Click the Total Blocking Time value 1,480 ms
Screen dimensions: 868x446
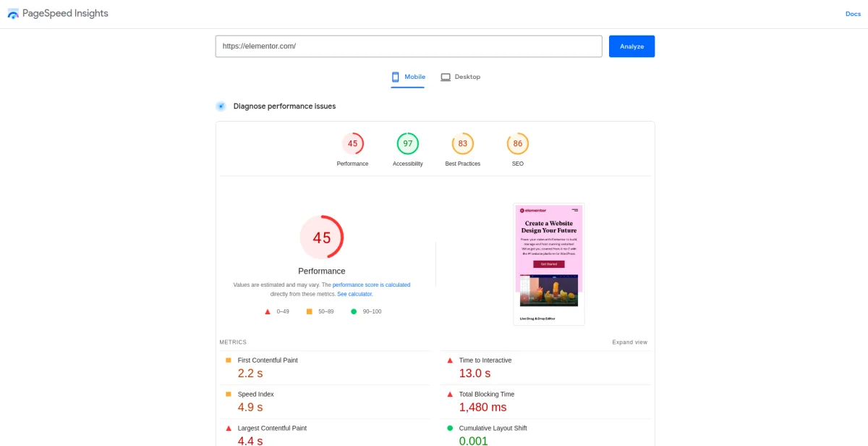pos(483,408)
